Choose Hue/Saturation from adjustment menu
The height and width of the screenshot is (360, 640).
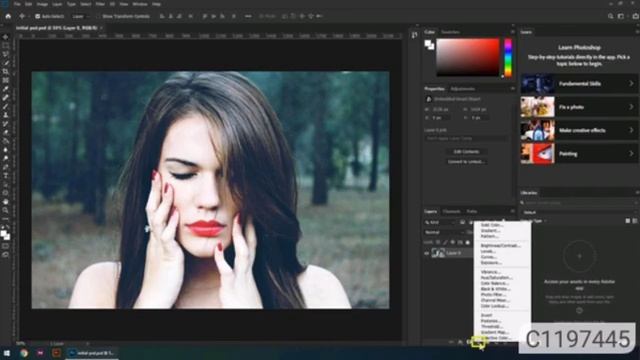pos(496,278)
